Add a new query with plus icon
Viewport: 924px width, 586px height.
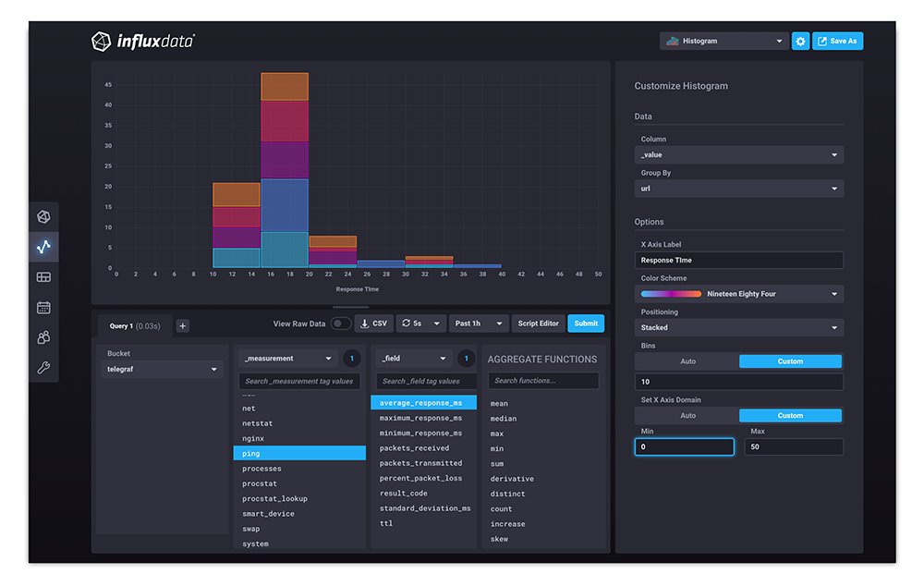[182, 325]
